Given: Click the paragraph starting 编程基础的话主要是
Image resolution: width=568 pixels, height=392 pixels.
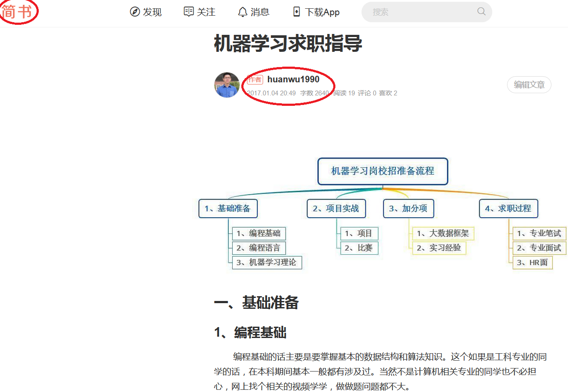Looking at the screenshot, I should pos(380,372).
